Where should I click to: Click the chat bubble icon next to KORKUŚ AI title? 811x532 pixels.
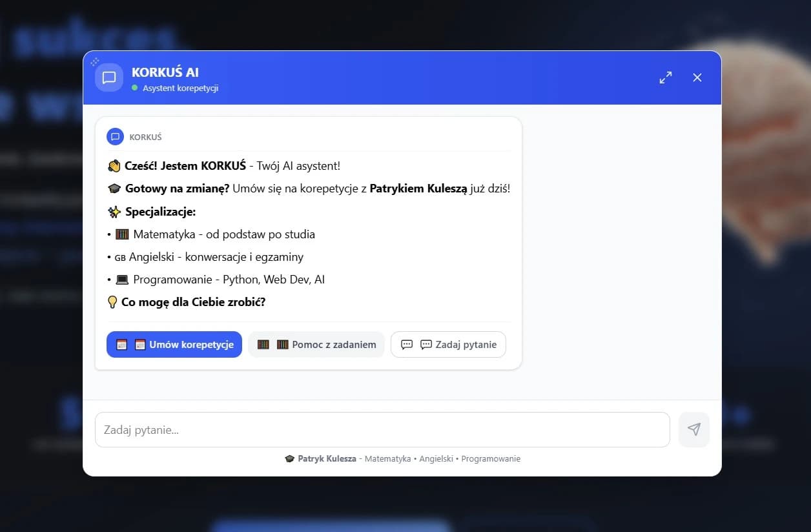point(108,77)
